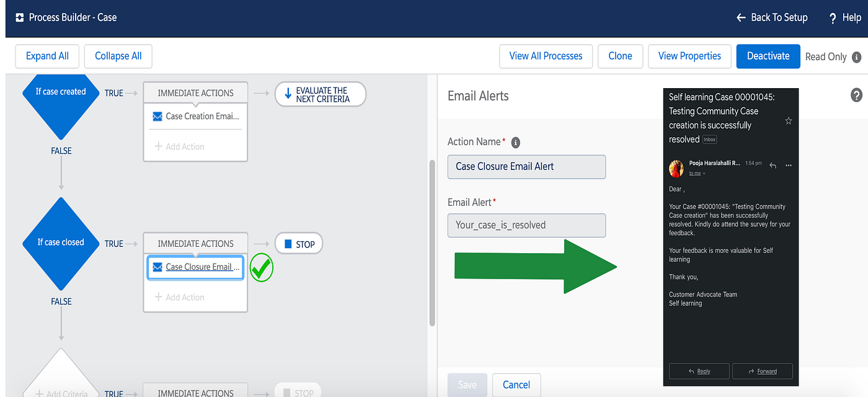Select the 'If case closed' criteria diamond
The width and height of the screenshot is (868, 397).
(x=61, y=244)
